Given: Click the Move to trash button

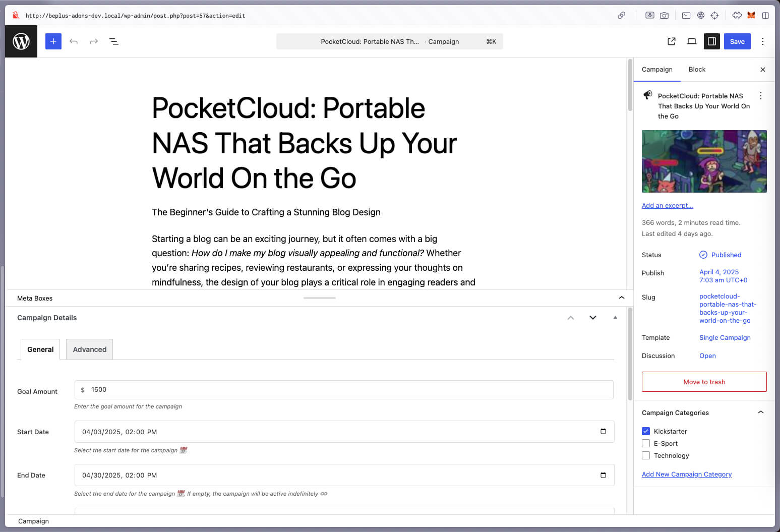Looking at the screenshot, I should click(704, 382).
